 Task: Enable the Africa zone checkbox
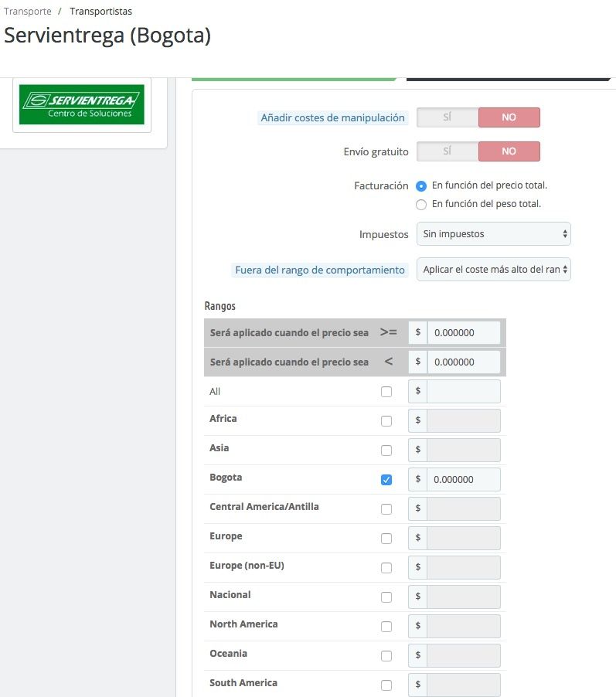pos(386,421)
